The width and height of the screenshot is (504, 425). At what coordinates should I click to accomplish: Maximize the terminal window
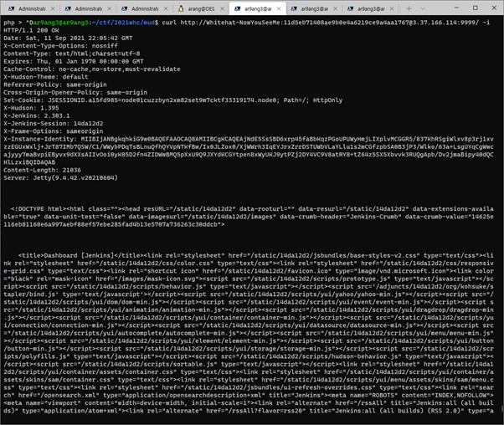click(x=476, y=8)
